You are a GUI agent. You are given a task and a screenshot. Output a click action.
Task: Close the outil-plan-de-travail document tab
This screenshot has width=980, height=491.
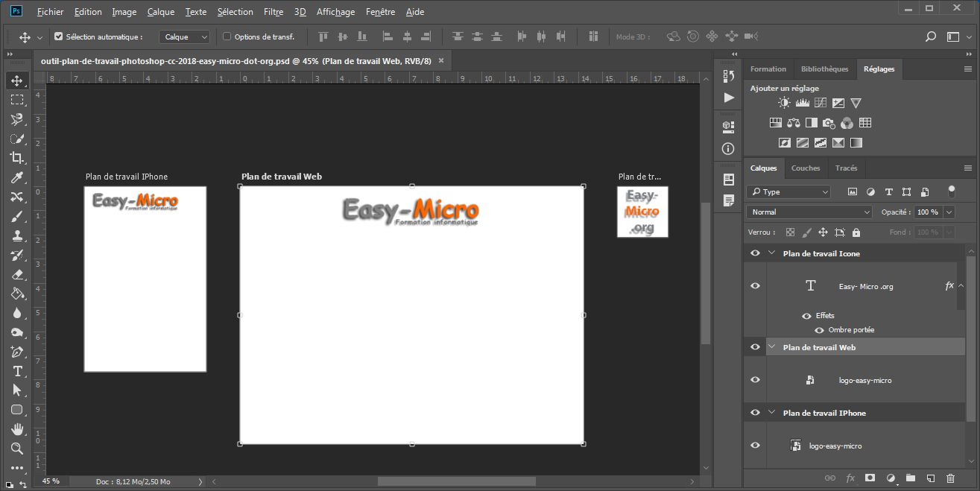[x=440, y=61]
